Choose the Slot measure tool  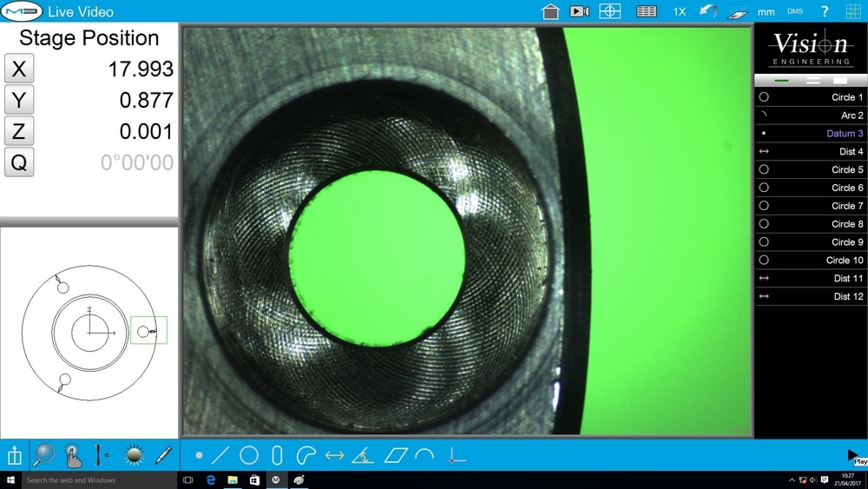277,455
